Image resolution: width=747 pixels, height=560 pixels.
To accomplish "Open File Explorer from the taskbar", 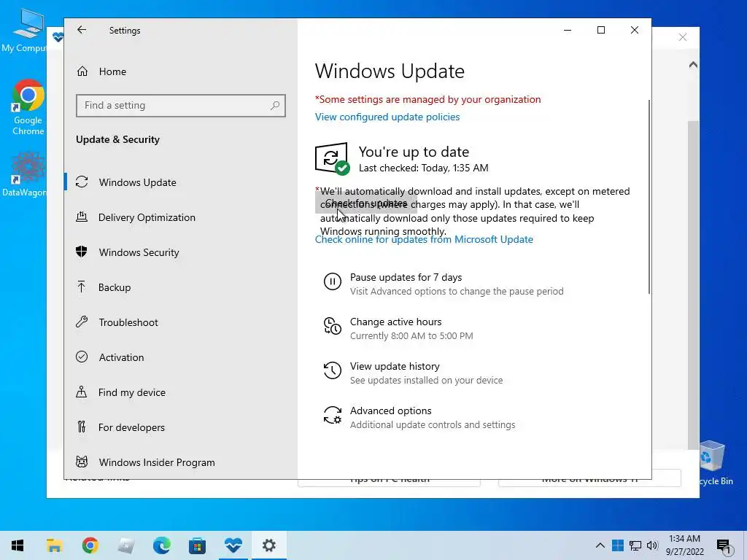I will point(54,545).
